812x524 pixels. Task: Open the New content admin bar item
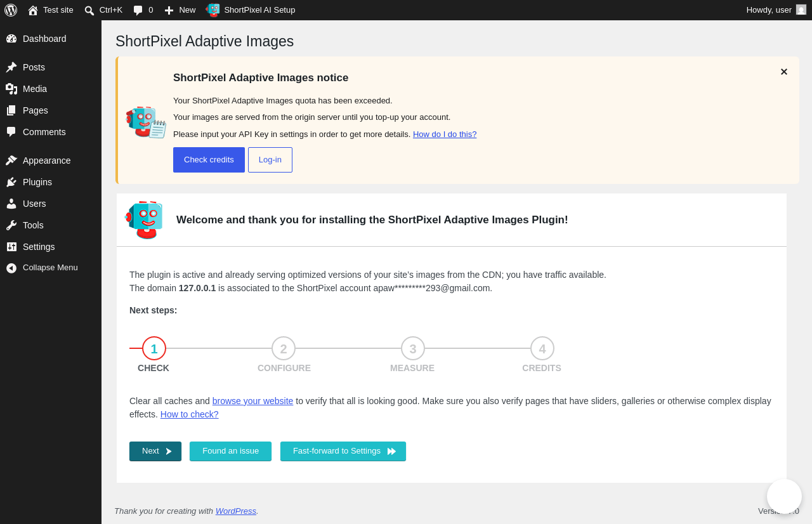(180, 10)
